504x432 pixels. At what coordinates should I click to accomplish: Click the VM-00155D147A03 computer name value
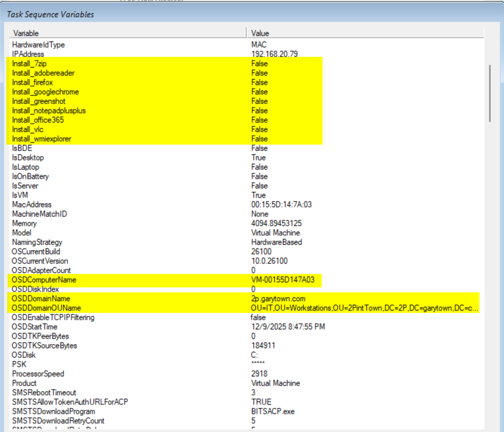pos(283,280)
